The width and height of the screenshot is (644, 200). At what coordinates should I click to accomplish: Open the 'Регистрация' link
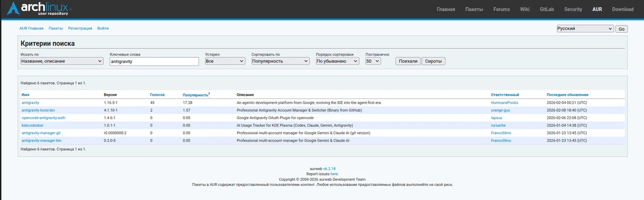click(x=80, y=28)
